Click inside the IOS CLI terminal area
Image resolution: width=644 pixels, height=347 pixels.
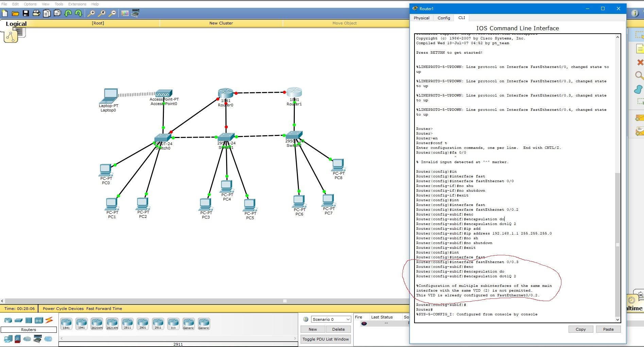515,178
